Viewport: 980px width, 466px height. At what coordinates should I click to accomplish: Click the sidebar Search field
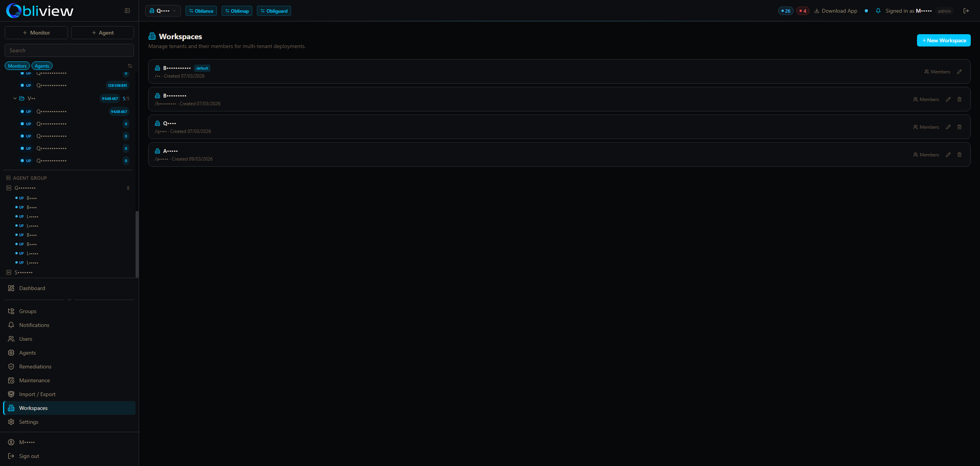69,50
